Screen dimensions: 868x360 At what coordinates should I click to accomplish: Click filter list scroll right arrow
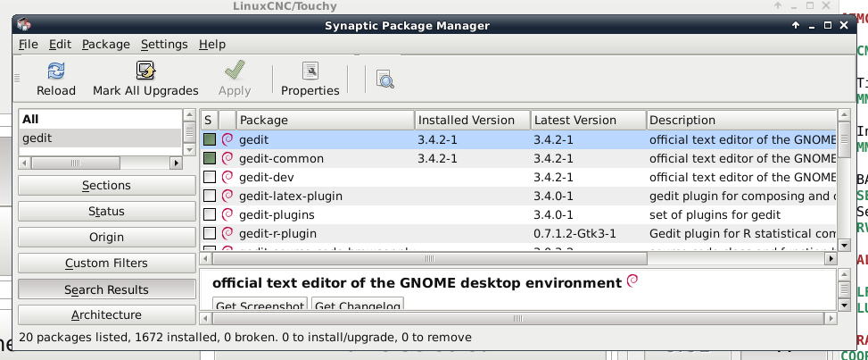click(176, 163)
